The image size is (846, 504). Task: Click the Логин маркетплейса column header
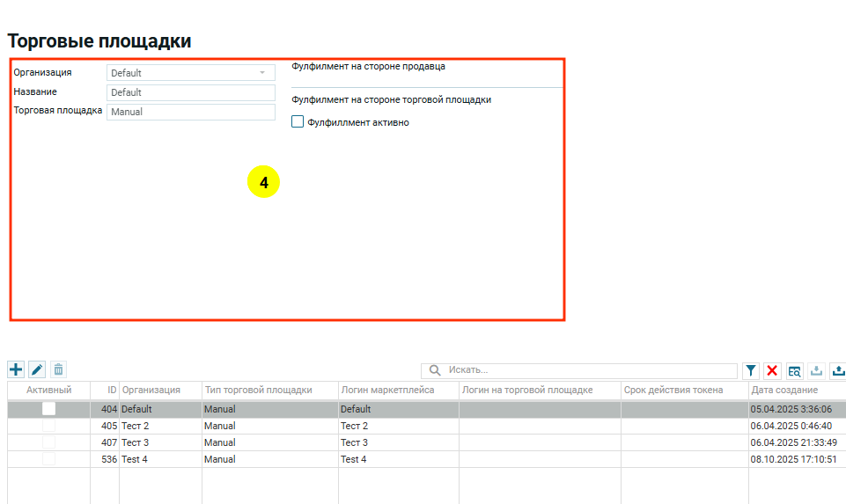(387, 390)
